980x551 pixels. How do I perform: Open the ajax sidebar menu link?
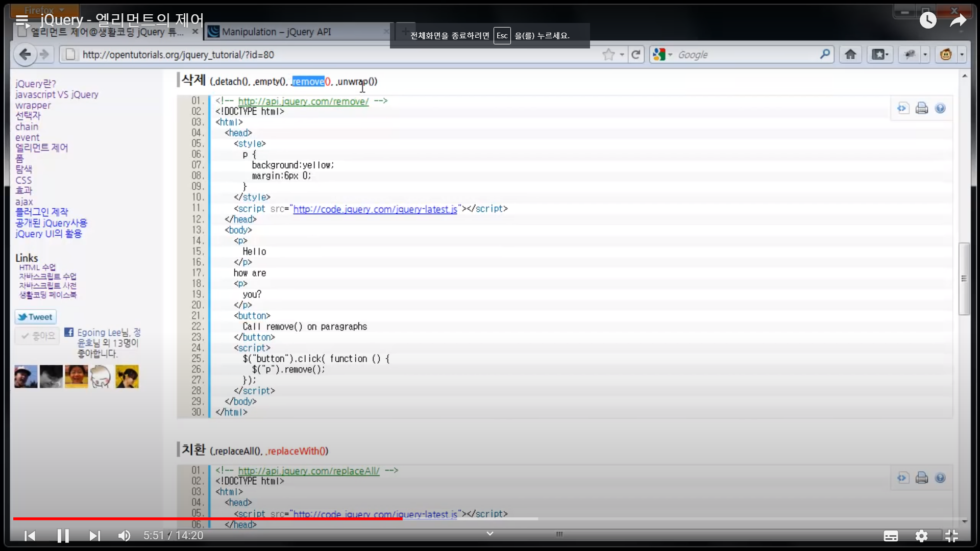pyautogui.click(x=24, y=202)
